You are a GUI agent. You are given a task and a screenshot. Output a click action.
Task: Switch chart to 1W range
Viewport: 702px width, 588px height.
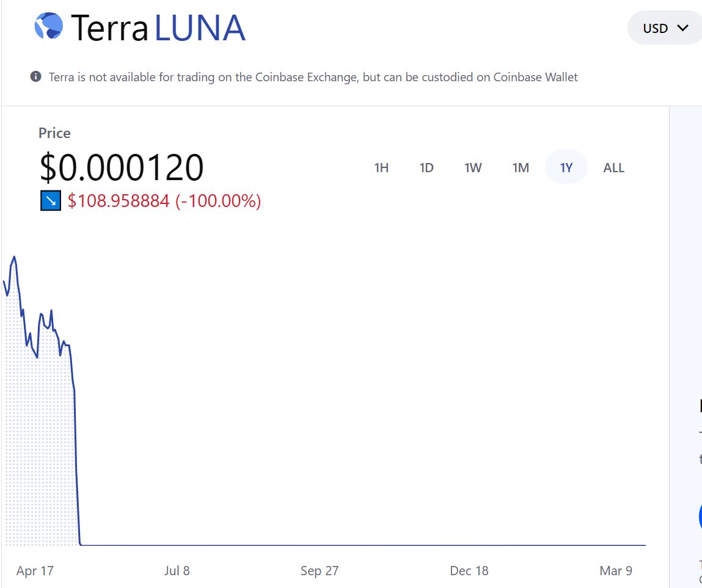click(473, 167)
